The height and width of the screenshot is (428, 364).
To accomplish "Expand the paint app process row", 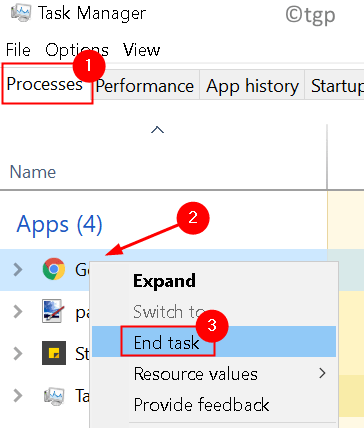I will [x=18, y=311].
